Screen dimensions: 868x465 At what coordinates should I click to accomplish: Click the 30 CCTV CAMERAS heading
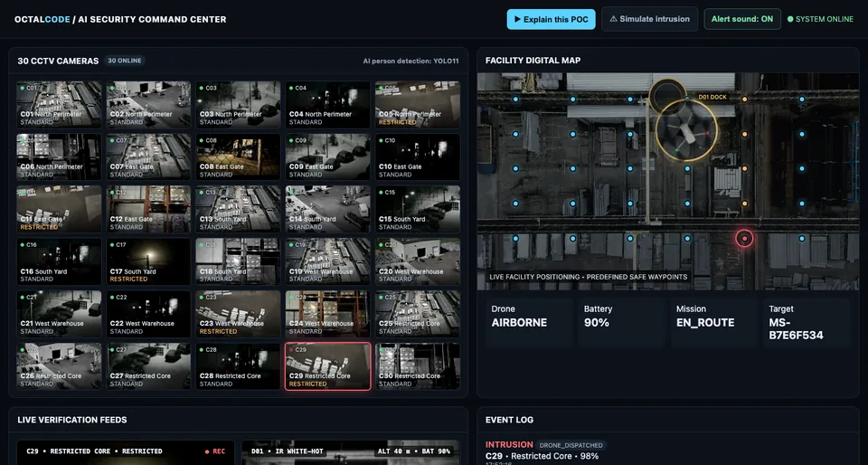(58, 61)
